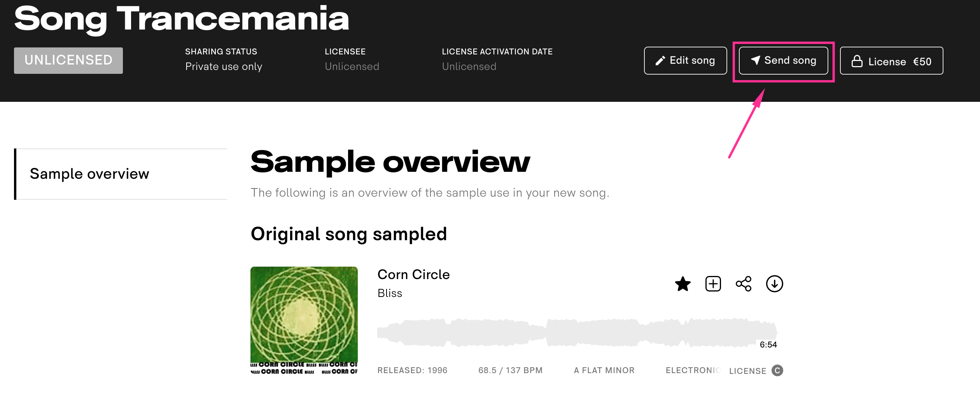Click the UNLICENSED status badge

[x=68, y=60]
